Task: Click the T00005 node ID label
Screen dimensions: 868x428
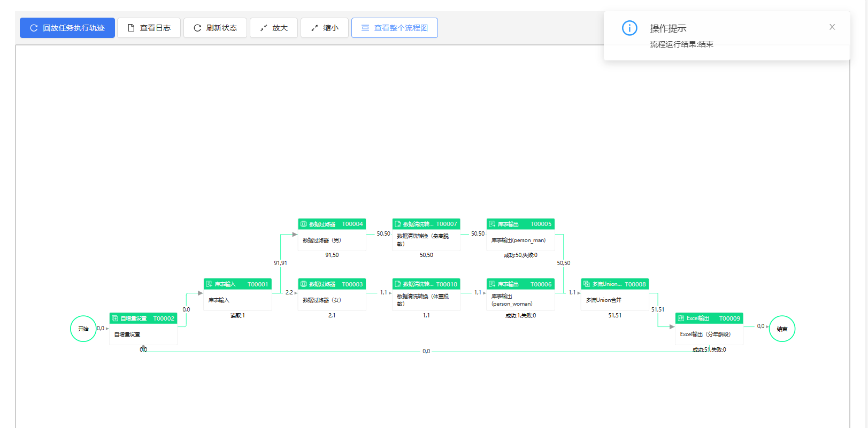Action: [541, 224]
